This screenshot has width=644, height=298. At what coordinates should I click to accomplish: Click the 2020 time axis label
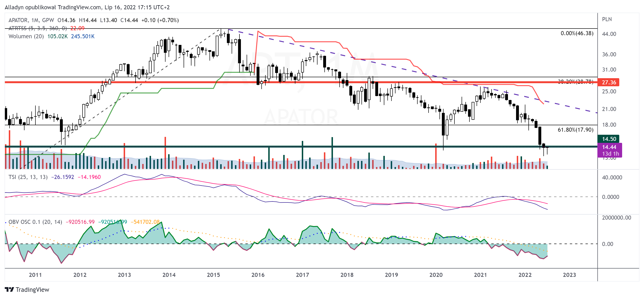pos(436,275)
